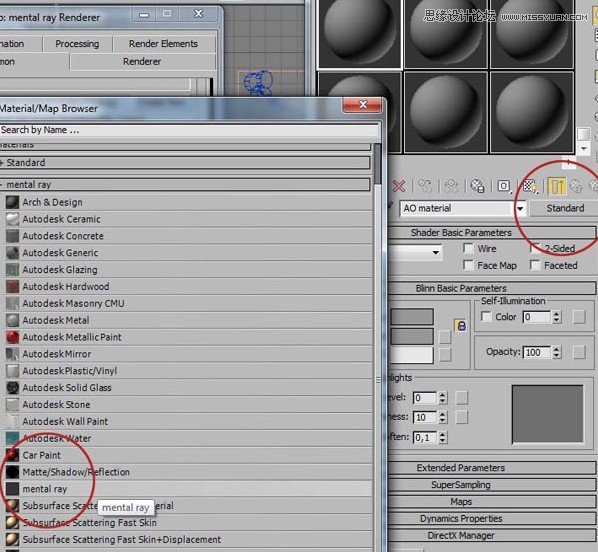The height and width of the screenshot is (552, 598).
Task: Enable the 2-Sided checkbox
Action: coord(535,248)
